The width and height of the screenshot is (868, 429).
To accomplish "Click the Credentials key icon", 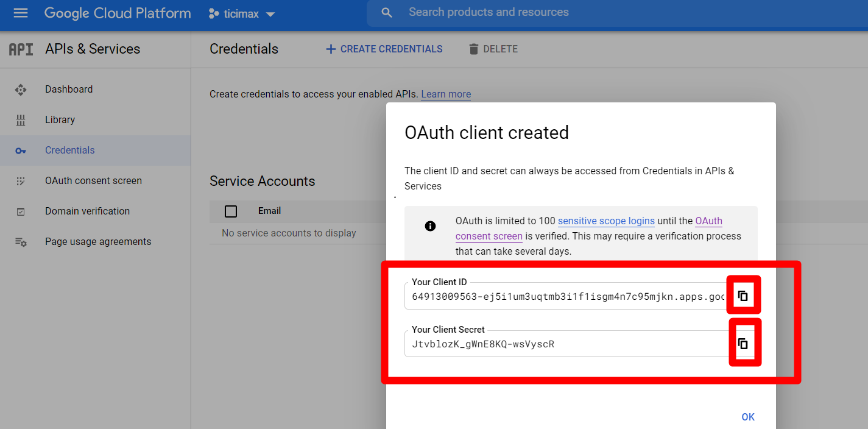I will pyautogui.click(x=21, y=151).
